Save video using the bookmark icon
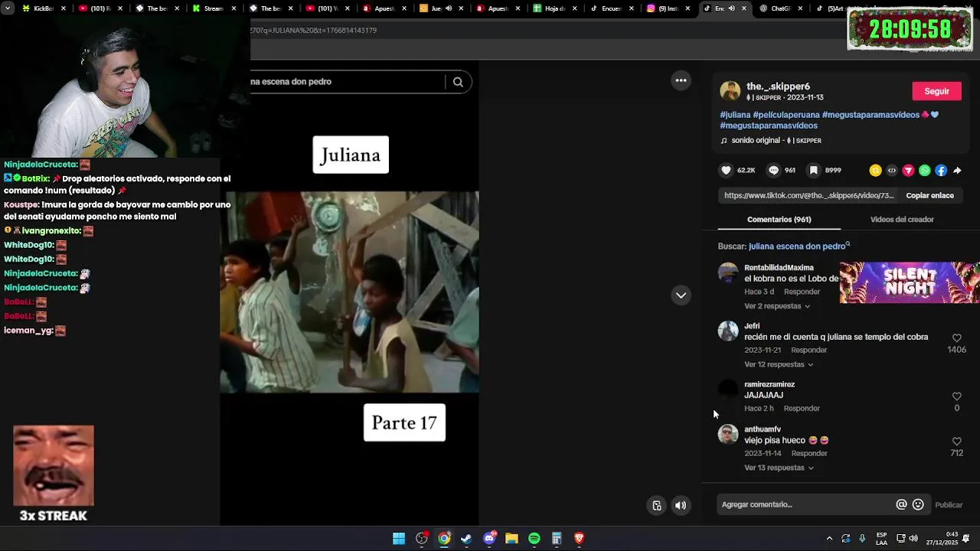Screen dimensions: 980x551 click(x=814, y=171)
